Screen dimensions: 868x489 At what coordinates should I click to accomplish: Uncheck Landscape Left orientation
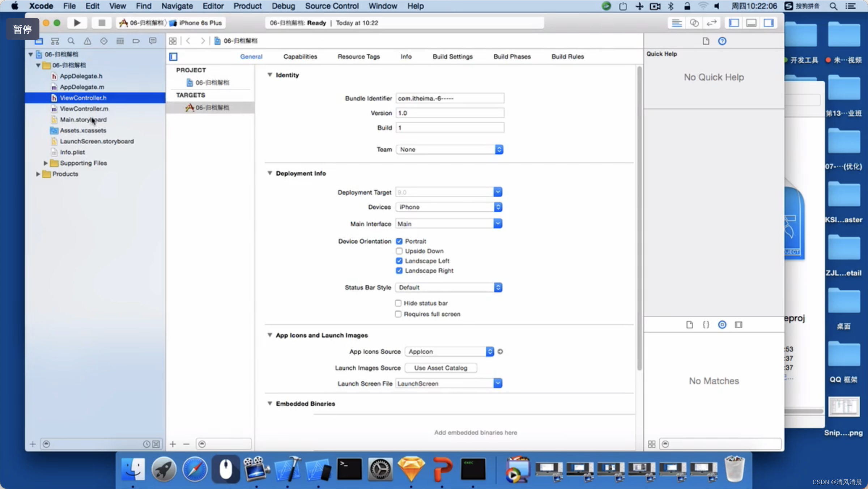pos(399,261)
